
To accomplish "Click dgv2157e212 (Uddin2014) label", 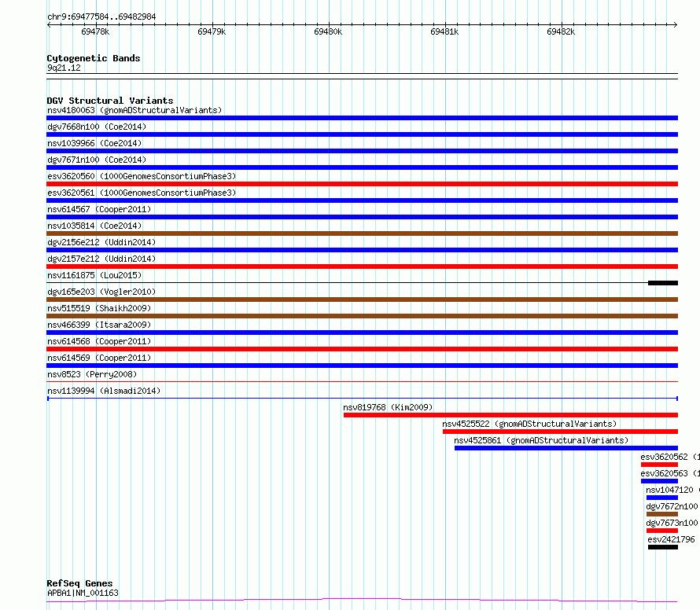I will pos(101,259).
